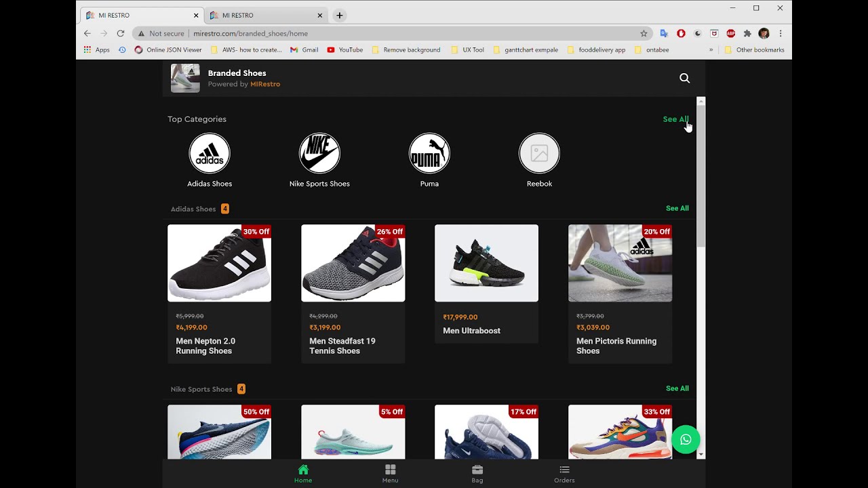The width and height of the screenshot is (868, 488).
Task: Click the Not secure warning icon
Action: 141,33
